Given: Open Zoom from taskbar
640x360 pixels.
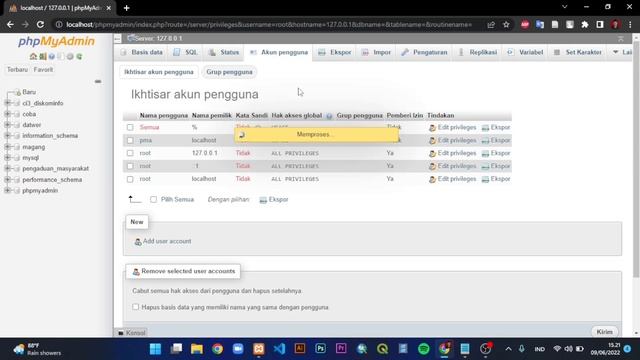Looking at the screenshot, I should pos(238,349).
